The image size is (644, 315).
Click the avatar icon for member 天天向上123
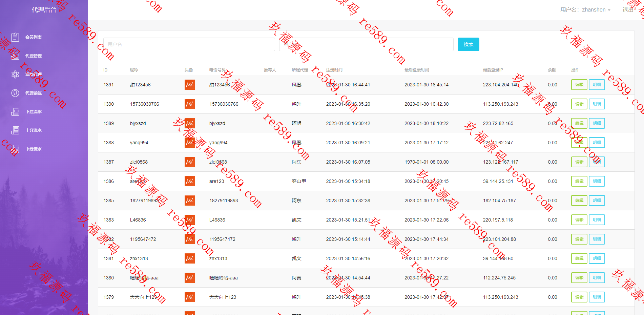(190, 297)
